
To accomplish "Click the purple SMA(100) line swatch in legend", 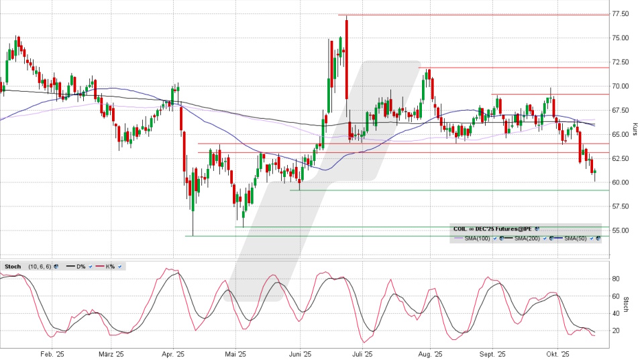I will point(460,238).
